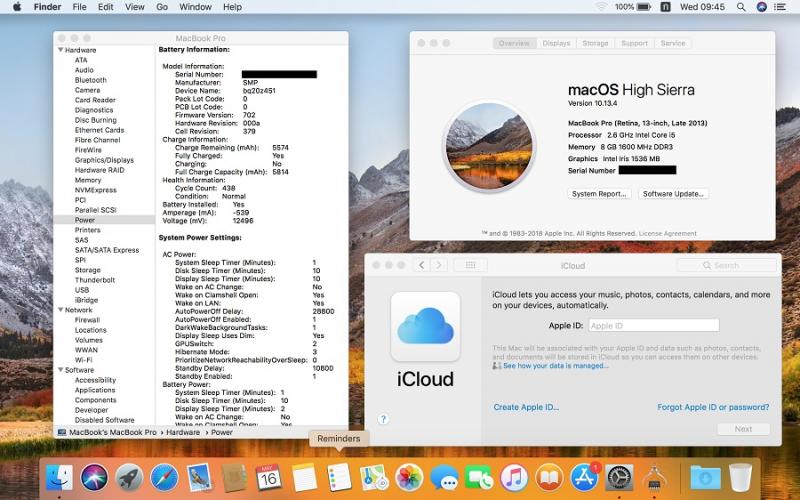This screenshot has height=500, width=800.
Task: Open Finder from the Dock
Action: pyautogui.click(x=59, y=478)
